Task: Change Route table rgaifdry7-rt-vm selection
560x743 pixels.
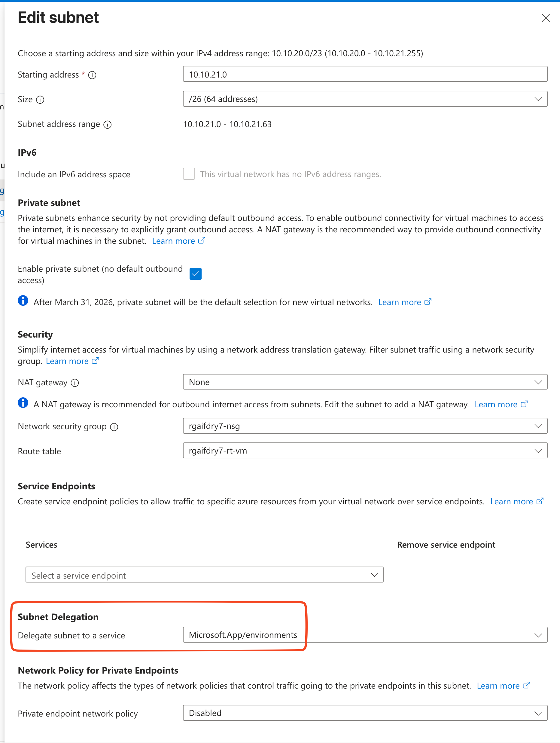Action: pos(365,451)
